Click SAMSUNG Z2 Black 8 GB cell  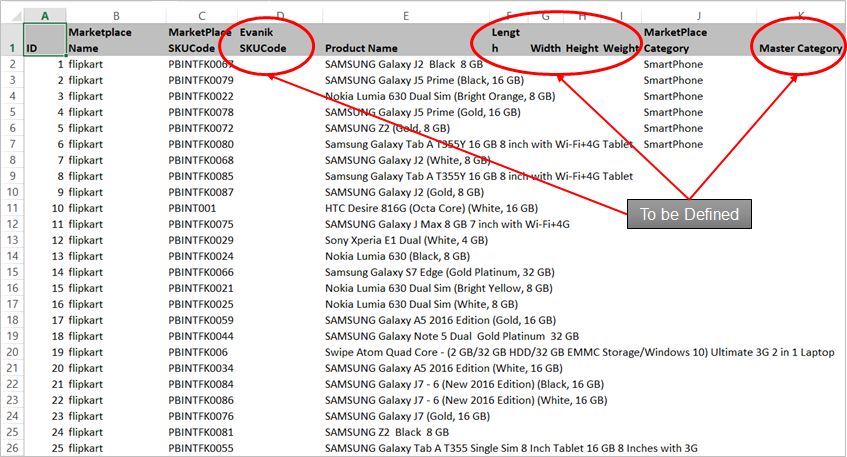coord(406,432)
